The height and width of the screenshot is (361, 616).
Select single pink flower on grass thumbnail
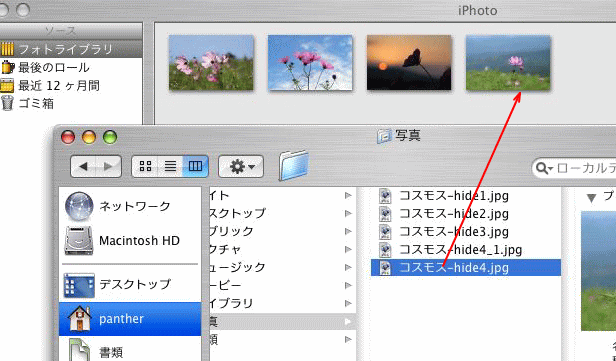pyautogui.click(x=508, y=63)
